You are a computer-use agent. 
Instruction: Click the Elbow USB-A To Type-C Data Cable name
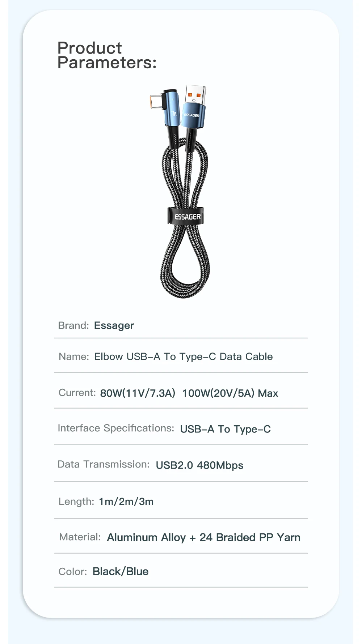[x=183, y=357]
